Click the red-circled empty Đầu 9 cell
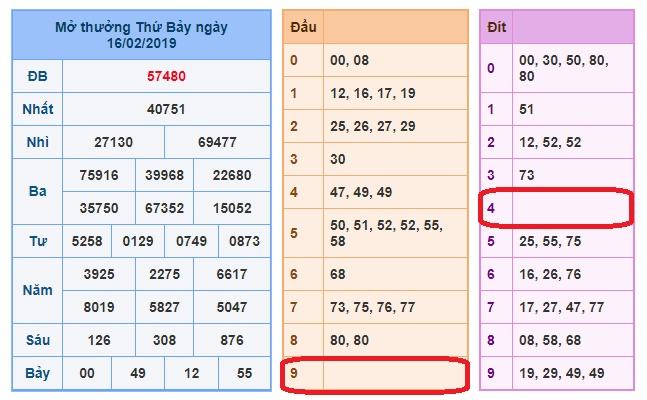This screenshot has height=400, width=647. click(x=395, y=373)
